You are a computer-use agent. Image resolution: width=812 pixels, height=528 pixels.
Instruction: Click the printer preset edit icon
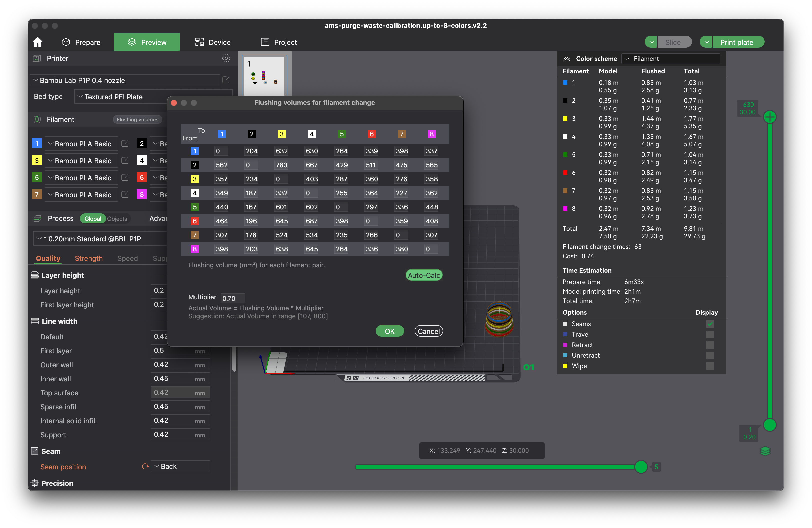pyautogui.click(x=226, y=80)
